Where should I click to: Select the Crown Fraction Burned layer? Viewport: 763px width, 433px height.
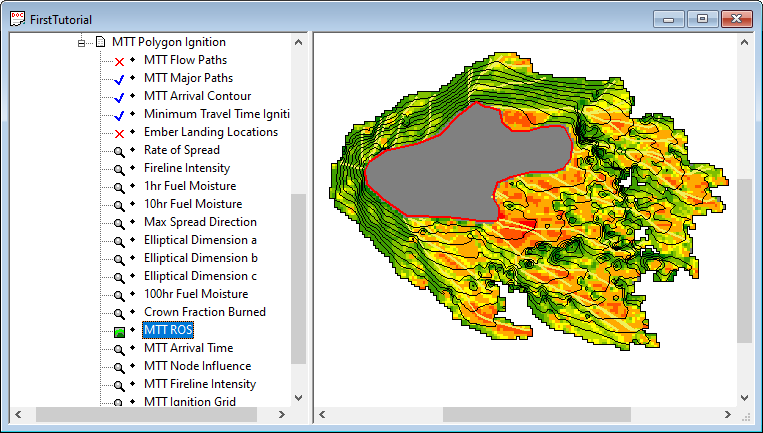tap(204, 312)
